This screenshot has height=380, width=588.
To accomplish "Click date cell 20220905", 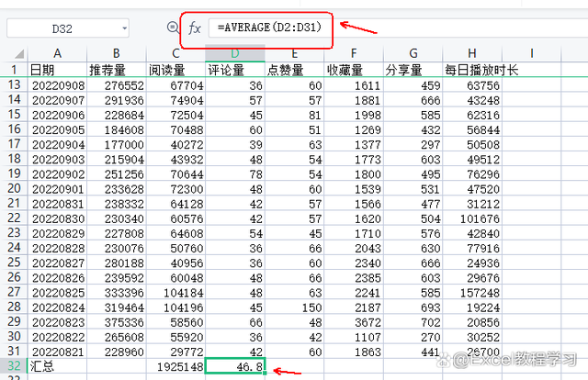I will (57, 130).
